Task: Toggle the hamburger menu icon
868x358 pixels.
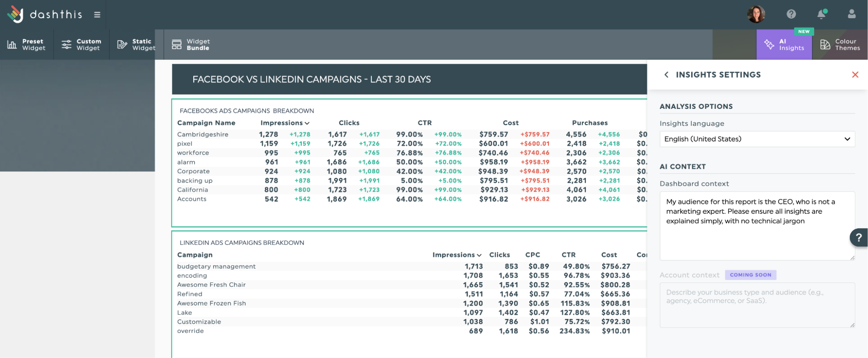Action: (97, 15)
